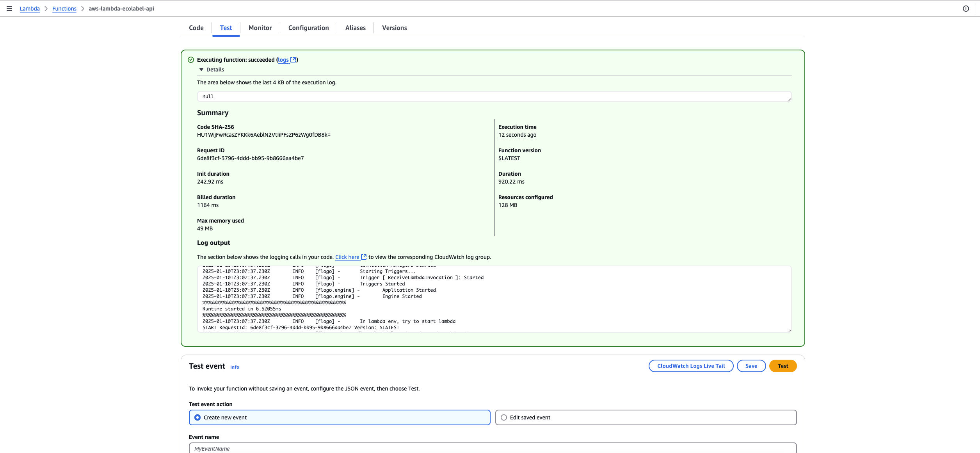
Task: Click the aws-lambda-ecolabel-api breadcrumb text
Action: click(x=121, y=9)
